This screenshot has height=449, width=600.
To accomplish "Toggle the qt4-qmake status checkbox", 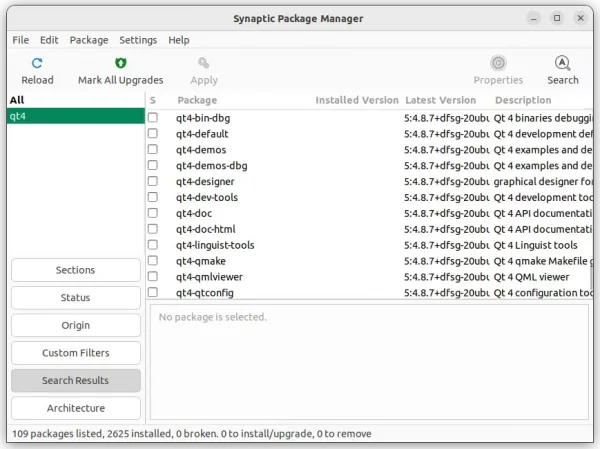I will pyautogui.click(x=153, y=260).
